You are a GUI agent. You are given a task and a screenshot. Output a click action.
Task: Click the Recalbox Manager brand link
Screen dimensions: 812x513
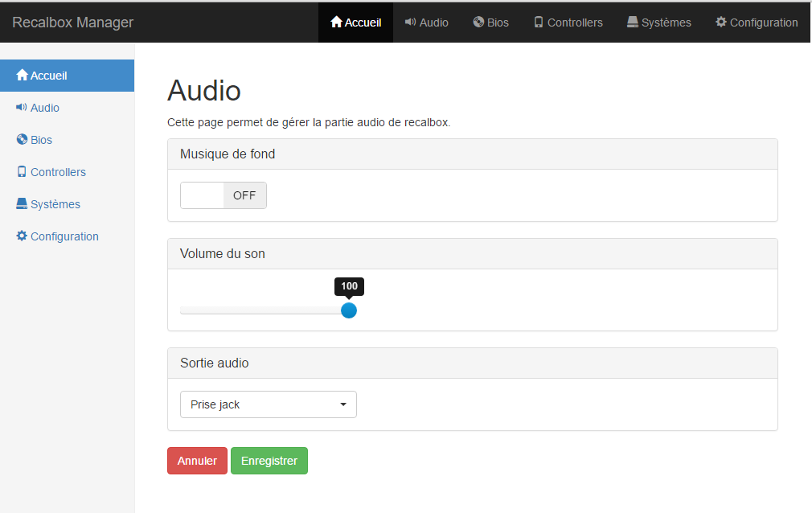pyautogui.click(x=72, y=23)
